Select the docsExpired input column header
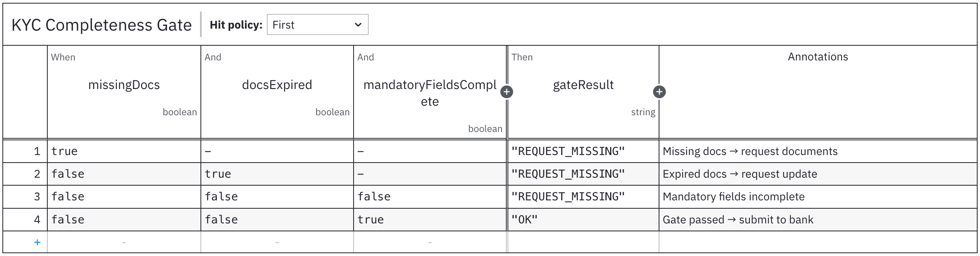Viewport: 980px width, 256px height. [277, 85]
